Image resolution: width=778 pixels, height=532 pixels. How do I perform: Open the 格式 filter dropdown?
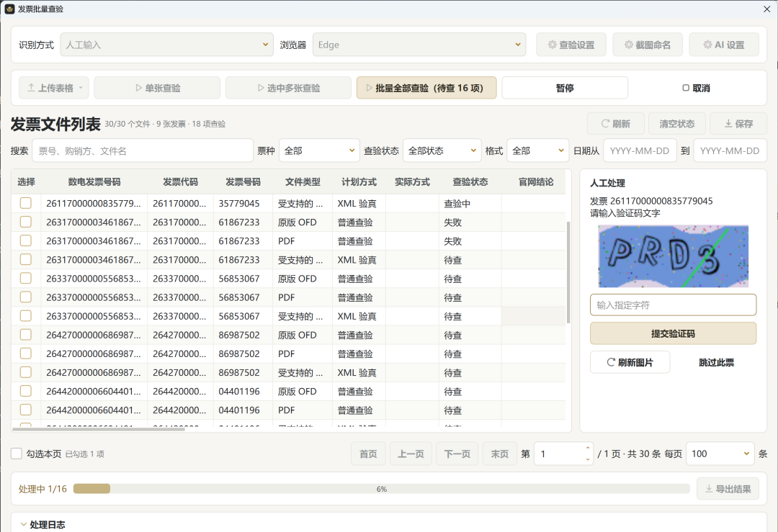point(538,150)
